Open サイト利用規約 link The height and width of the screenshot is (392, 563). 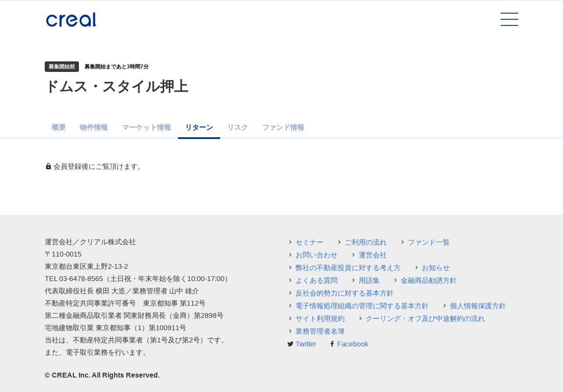320,319
